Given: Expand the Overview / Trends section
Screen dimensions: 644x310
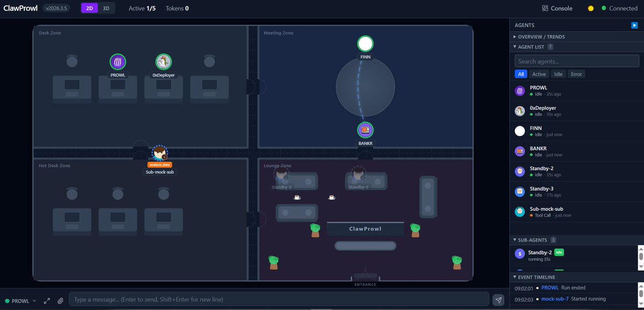Looking at the screenshot, I should (x=576, y=37).
